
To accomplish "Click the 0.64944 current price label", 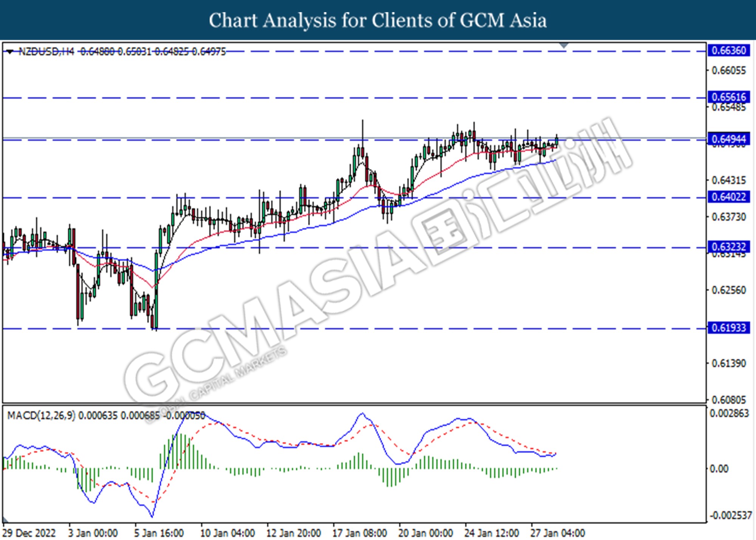I will click(728, 139).
